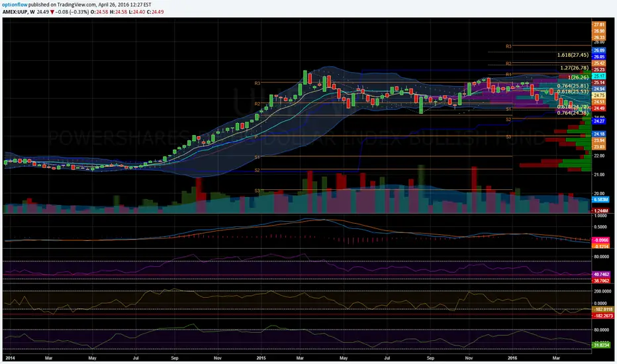Click the 0.618(24.72) Fibonacci level label
Viewport: 617px width, 364px height.
pyautogui.click(x=573, y=107)
